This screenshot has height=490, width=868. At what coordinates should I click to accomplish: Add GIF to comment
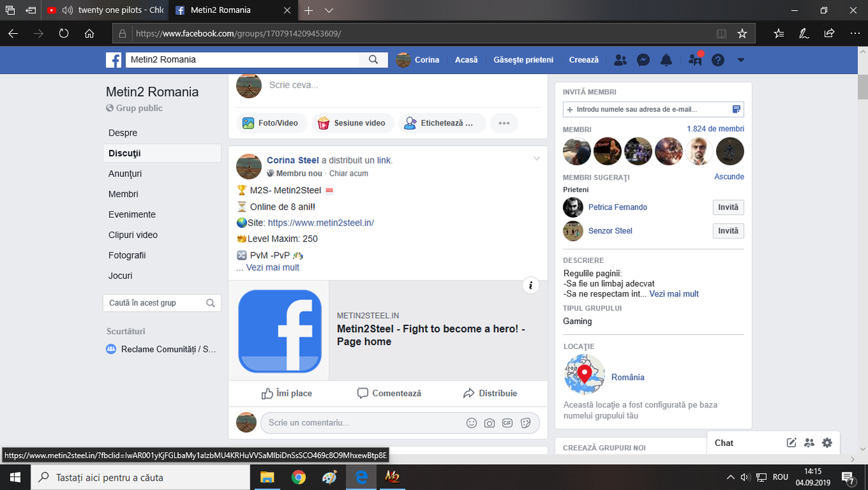pyautogui.click(x=507, y=423)
